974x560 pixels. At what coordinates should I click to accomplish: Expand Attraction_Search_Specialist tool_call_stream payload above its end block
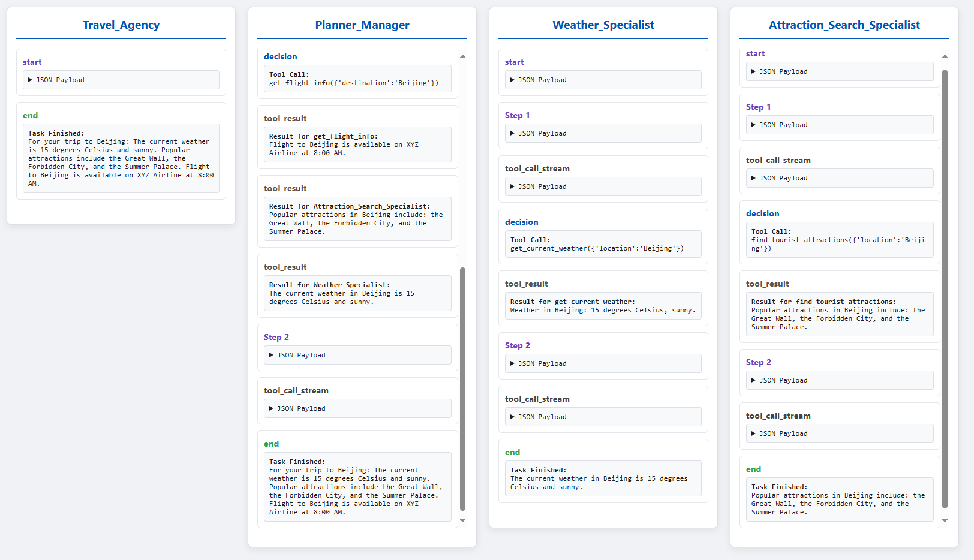pos(840,433)
